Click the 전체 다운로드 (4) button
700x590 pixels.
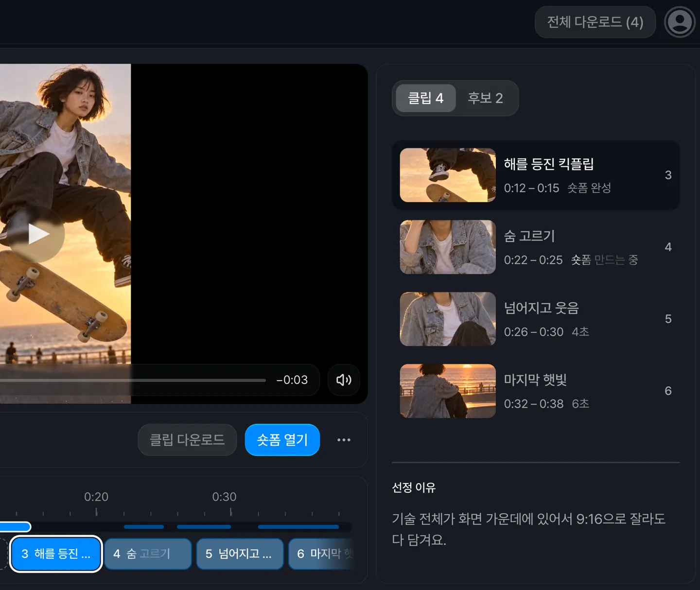pyautogui.click(x=595, y=22)
